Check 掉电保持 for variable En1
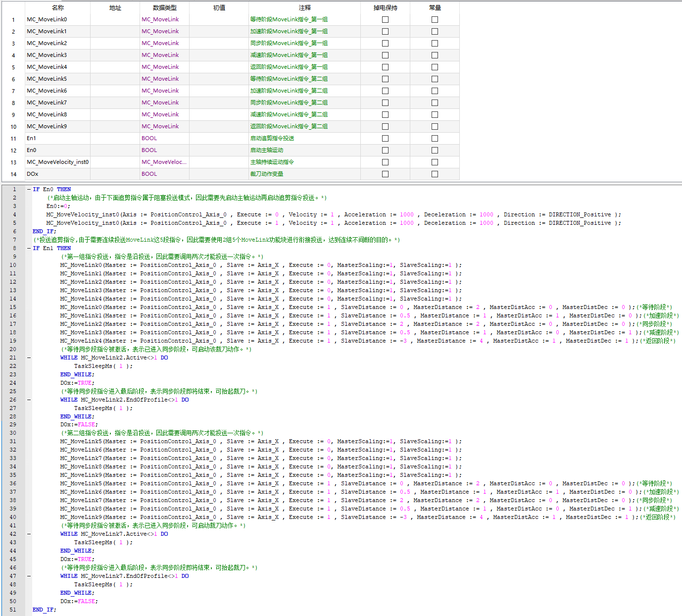Screen dimensions: 682x616 click(x=385, y=139)
